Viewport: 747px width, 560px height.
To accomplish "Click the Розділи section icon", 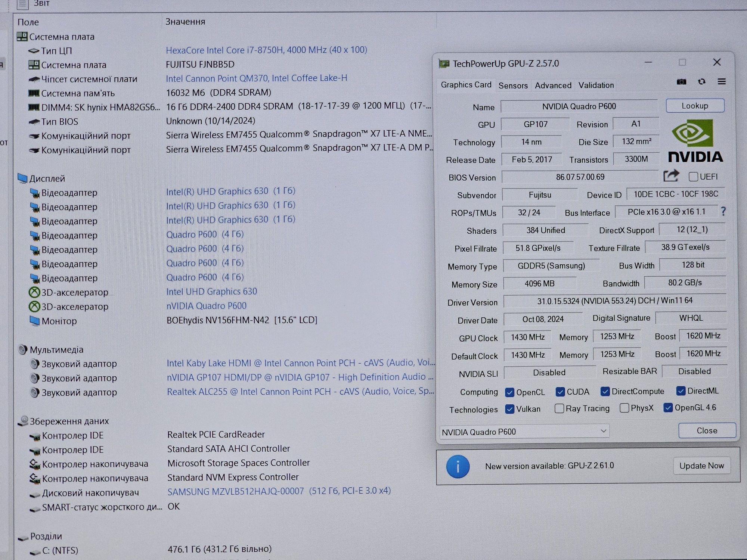I will tap(23, 538).
